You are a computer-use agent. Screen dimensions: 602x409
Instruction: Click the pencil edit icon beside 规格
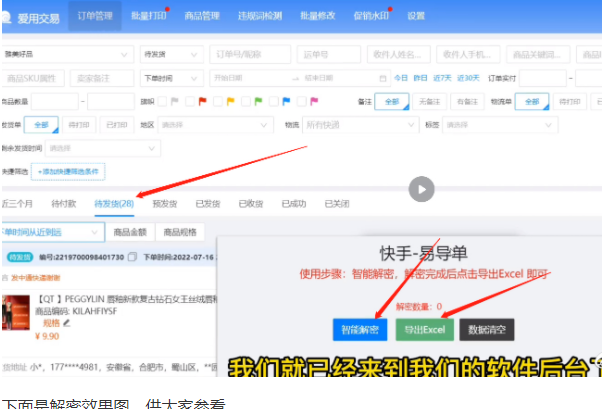tap(67, 323)
